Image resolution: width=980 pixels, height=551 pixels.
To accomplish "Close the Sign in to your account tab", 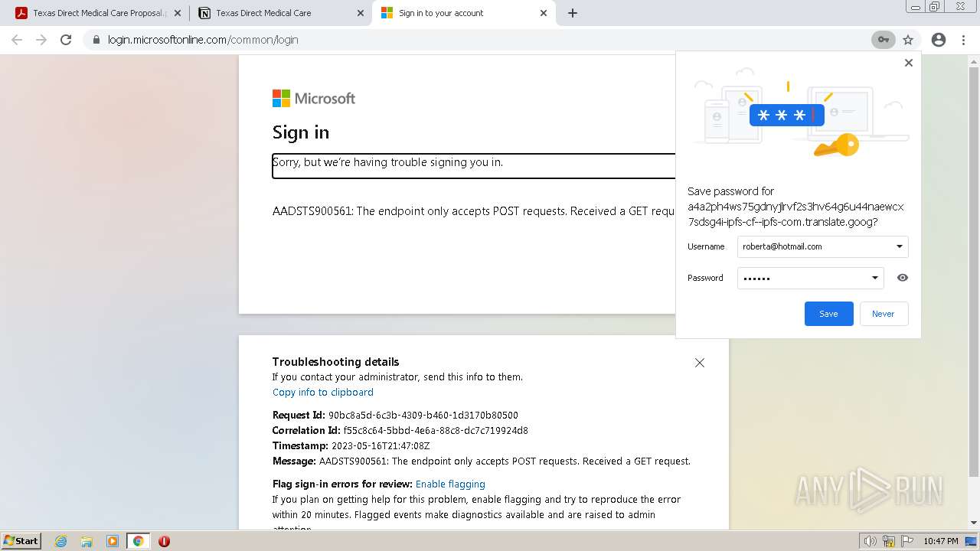I will tap(544, 13).
